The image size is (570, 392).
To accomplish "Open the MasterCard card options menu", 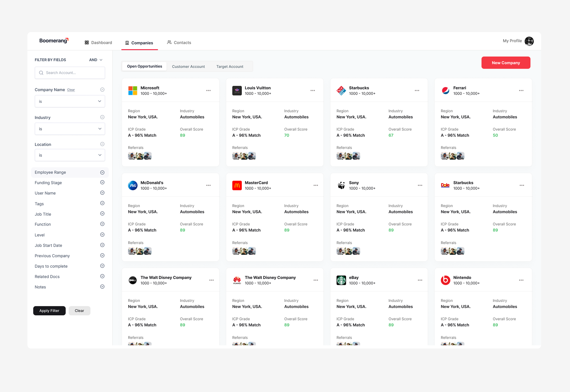I will tap(316, 185).
